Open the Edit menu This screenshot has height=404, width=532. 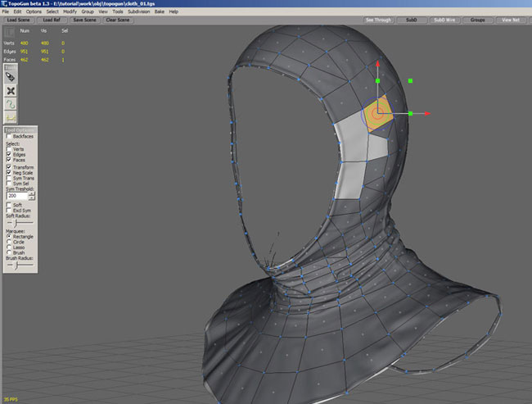click(17, 11)
